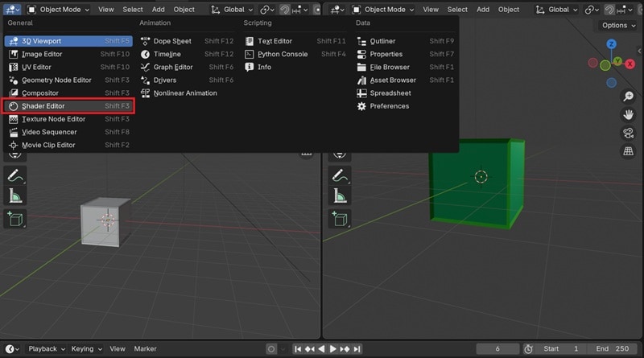Open right viewport Select menu

click(457, 10)
